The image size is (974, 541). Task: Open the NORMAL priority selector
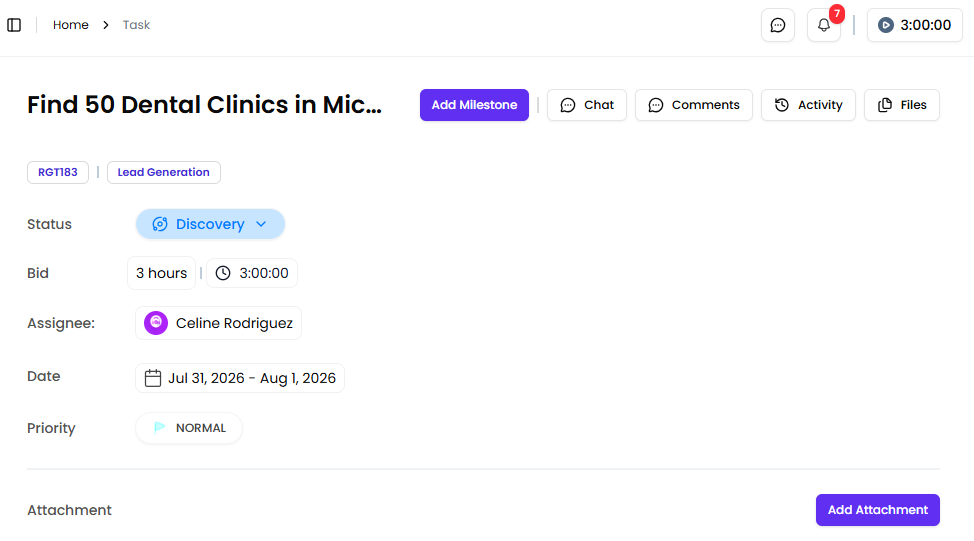click(x=189, y=428)
